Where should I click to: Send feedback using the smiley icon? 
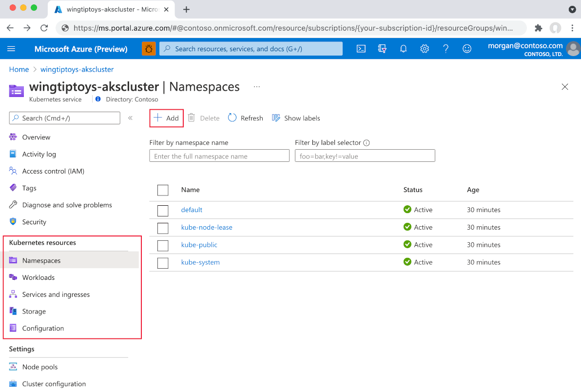coord(467,48)
